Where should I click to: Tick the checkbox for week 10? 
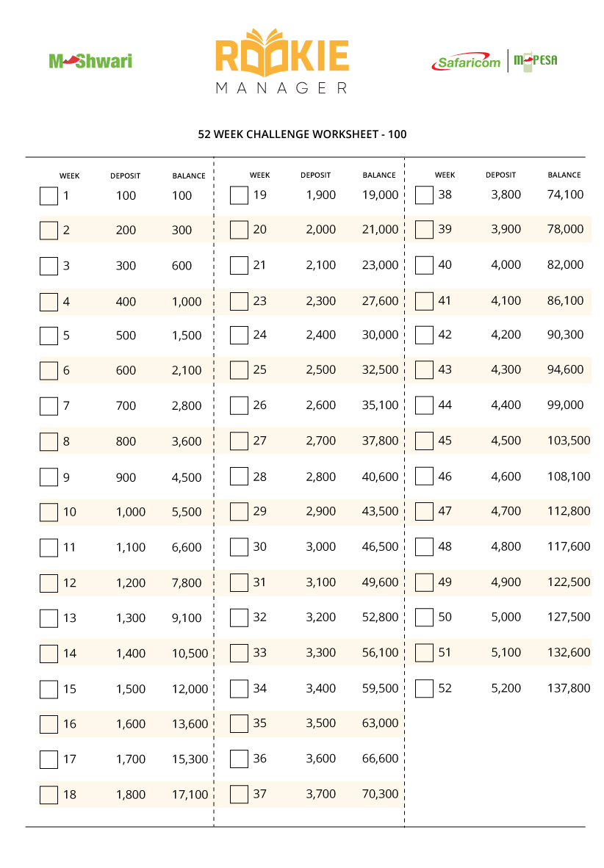click(48, 512)
